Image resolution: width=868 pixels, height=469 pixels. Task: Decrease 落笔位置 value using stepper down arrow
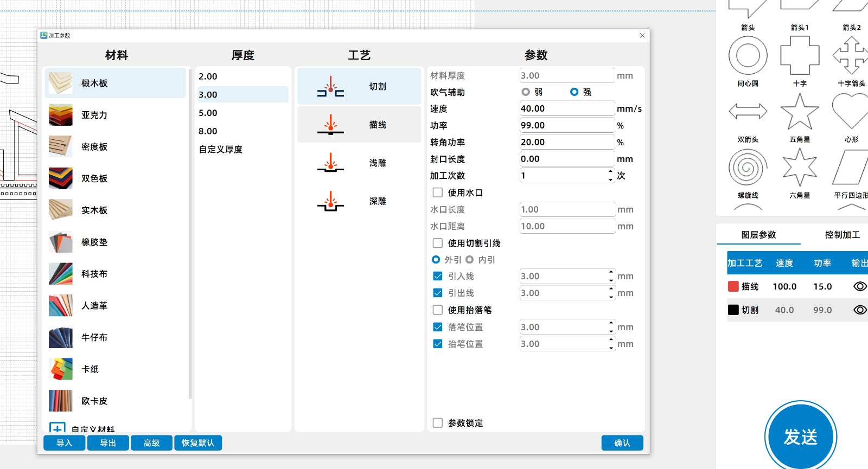pyautogui.click(x=611, y=331)
